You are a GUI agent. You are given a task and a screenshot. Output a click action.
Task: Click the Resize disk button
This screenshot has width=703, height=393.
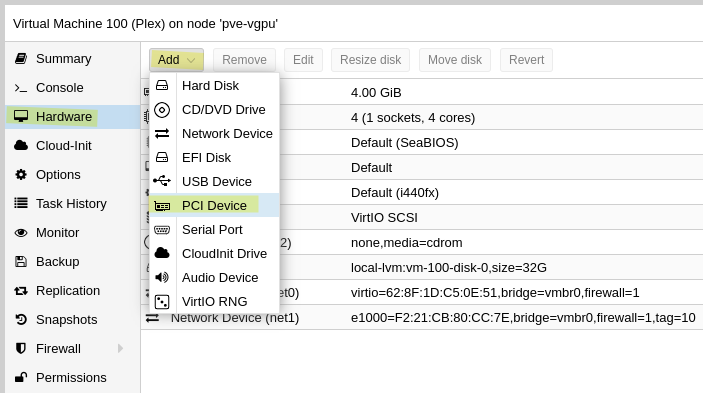tap(370, 60)
